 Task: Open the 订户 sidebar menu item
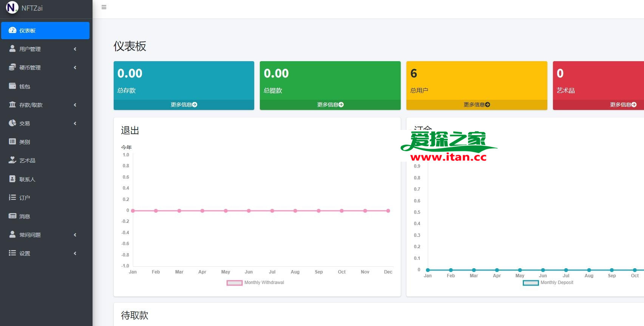point(45,198)
